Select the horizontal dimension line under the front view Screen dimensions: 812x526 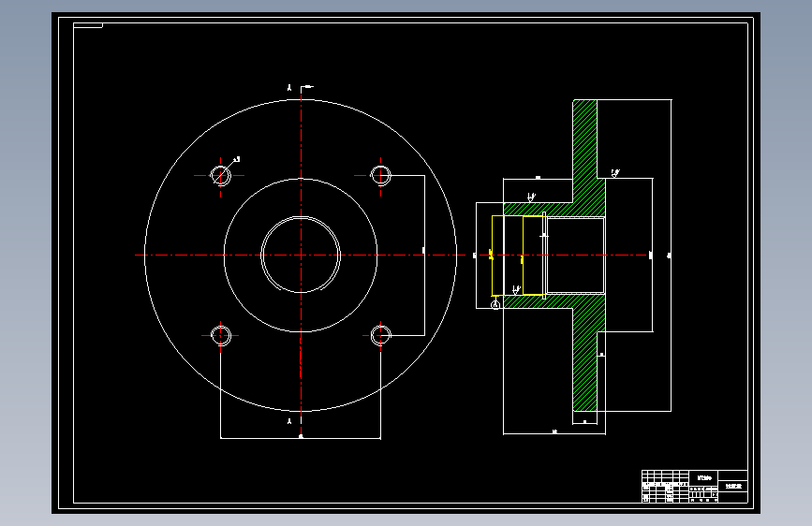[301, 439]
